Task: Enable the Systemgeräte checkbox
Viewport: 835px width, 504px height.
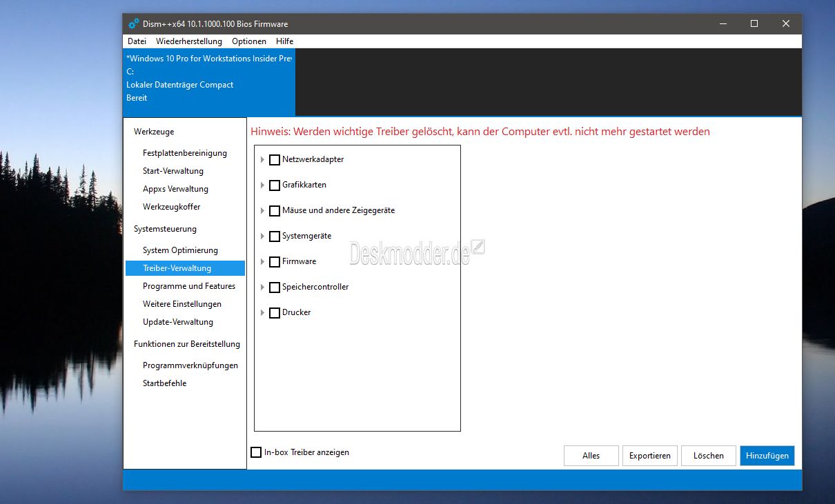Action: pos(275,236)
